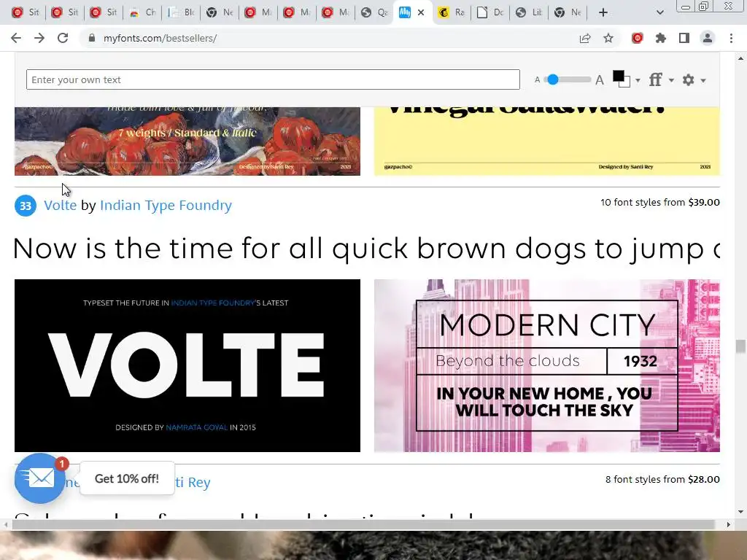The width and height of the screenshot is (747, 560).
Task: Go forward in browser history
Action: click(x=39, y=38)
